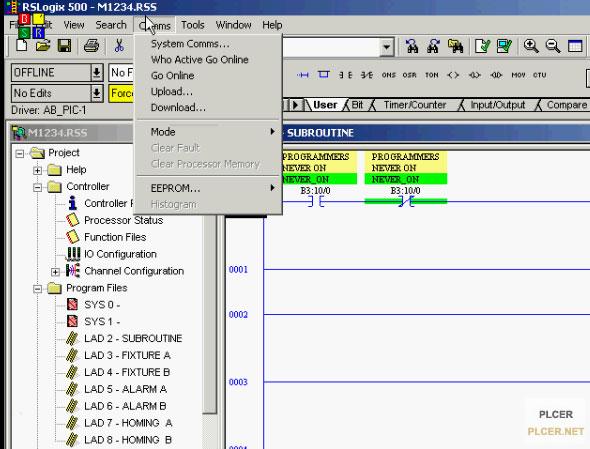Insert the MOV instruction
Viewport: 590px width, 449px height.
(518, 75)
